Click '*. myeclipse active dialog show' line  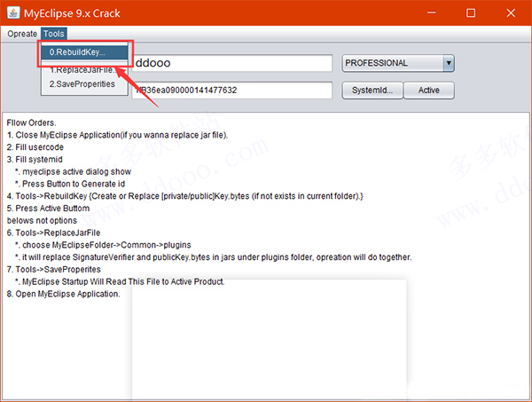click(x=73, y=172)
